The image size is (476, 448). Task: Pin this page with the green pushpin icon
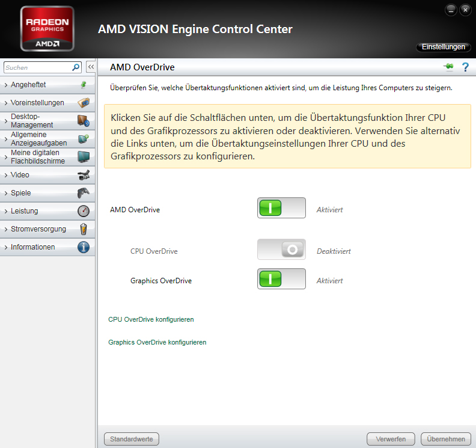click(x=448, y=67)
